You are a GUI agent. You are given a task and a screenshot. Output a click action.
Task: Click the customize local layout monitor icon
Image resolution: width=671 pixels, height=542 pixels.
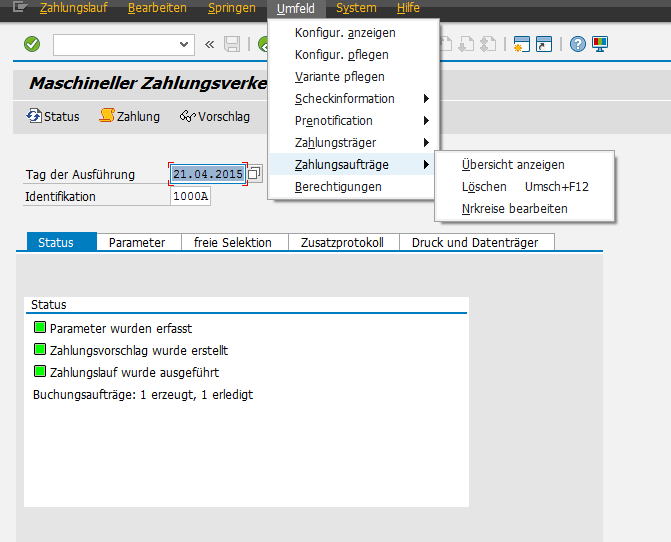click(600, 44)
